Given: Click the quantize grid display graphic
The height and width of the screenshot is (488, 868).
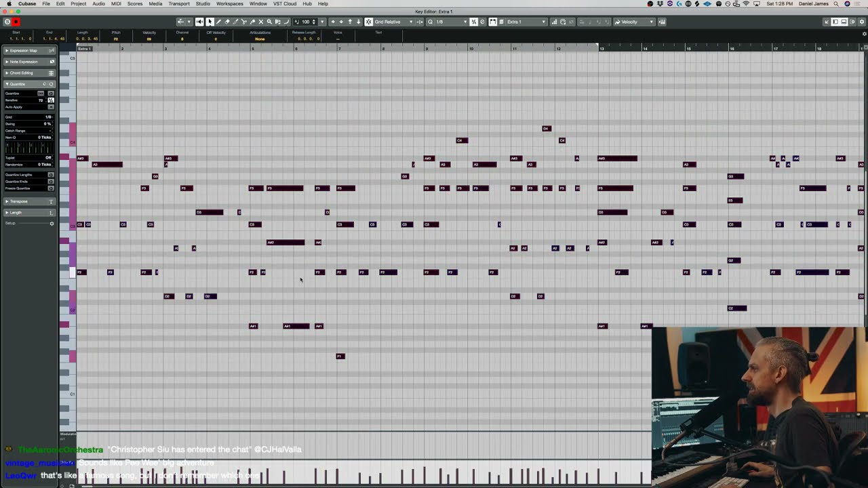Looking at the screenshot, I should 28,148.
